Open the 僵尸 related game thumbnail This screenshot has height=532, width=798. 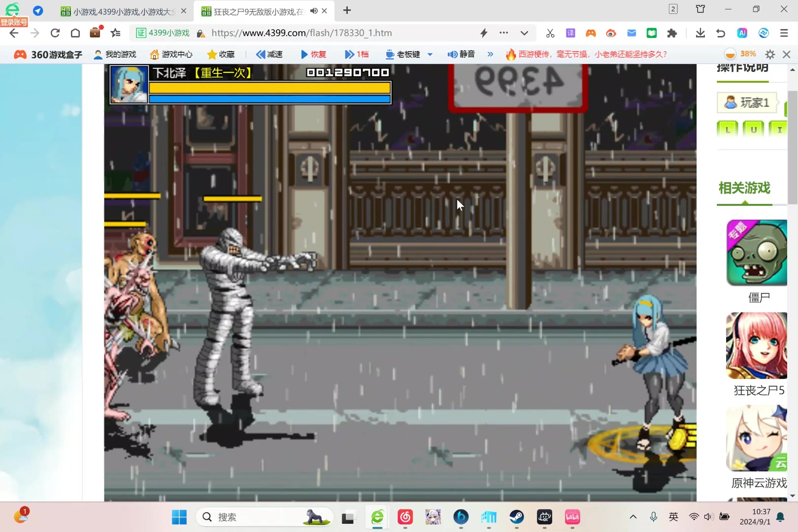click(x=757, y=253)
